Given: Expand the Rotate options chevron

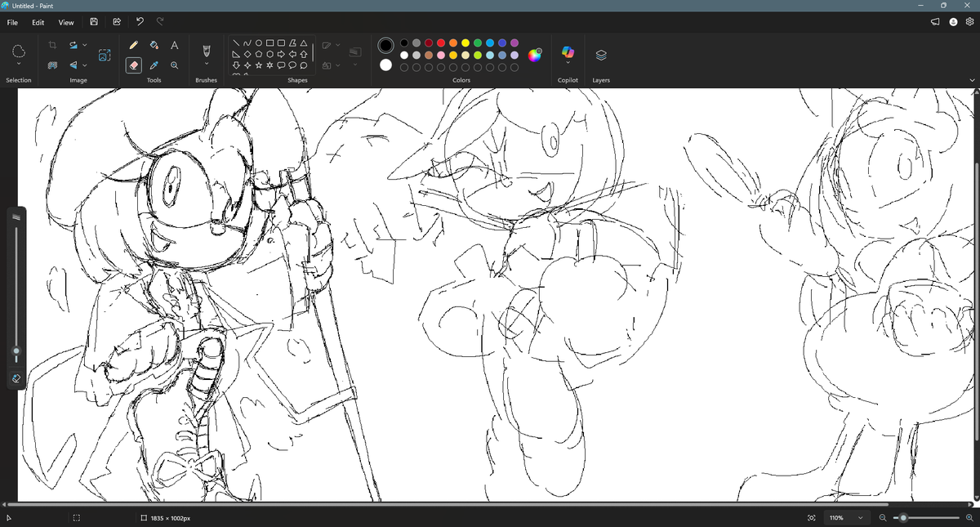Looking at the screenshot, I should tap(85, 45).
